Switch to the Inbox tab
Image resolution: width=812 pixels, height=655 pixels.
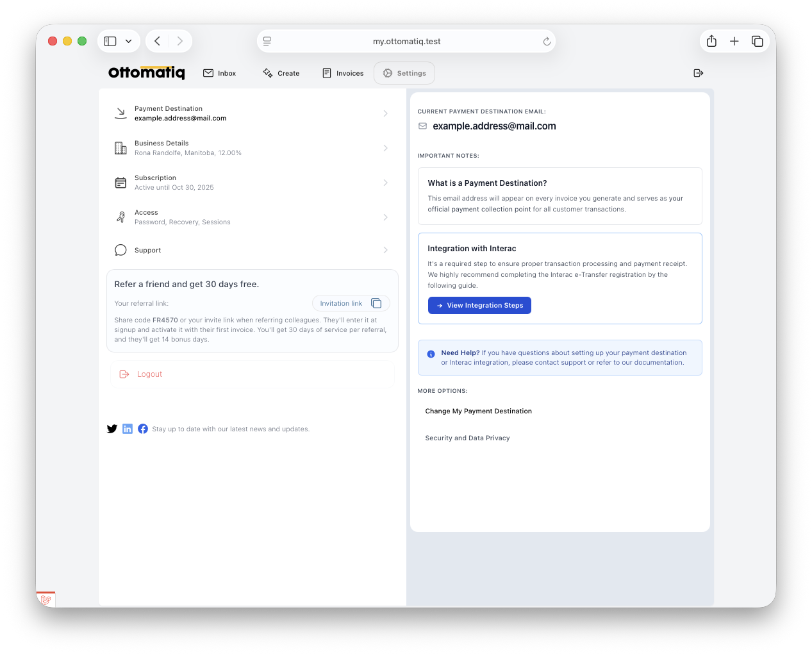(x=220, y=73)
